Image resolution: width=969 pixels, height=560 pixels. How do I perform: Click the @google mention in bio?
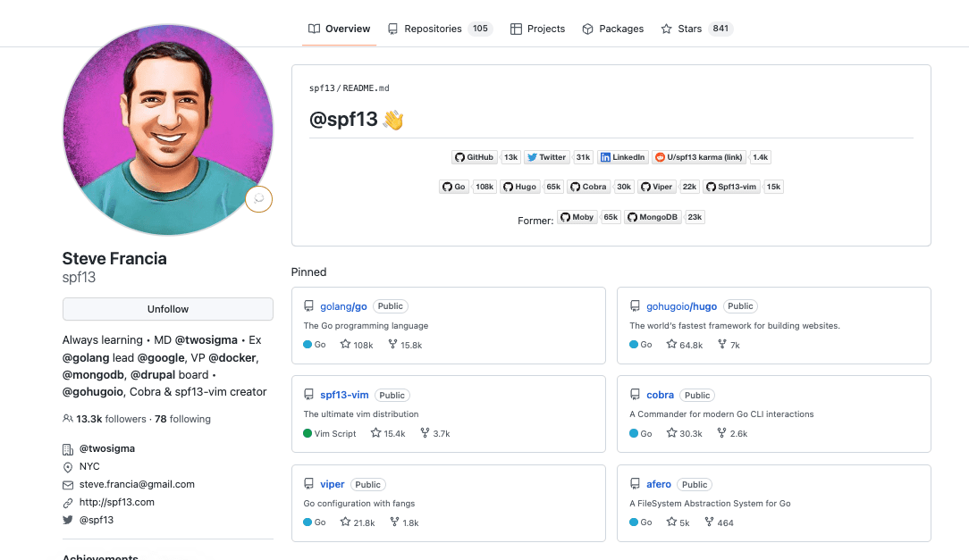(161, 357)
